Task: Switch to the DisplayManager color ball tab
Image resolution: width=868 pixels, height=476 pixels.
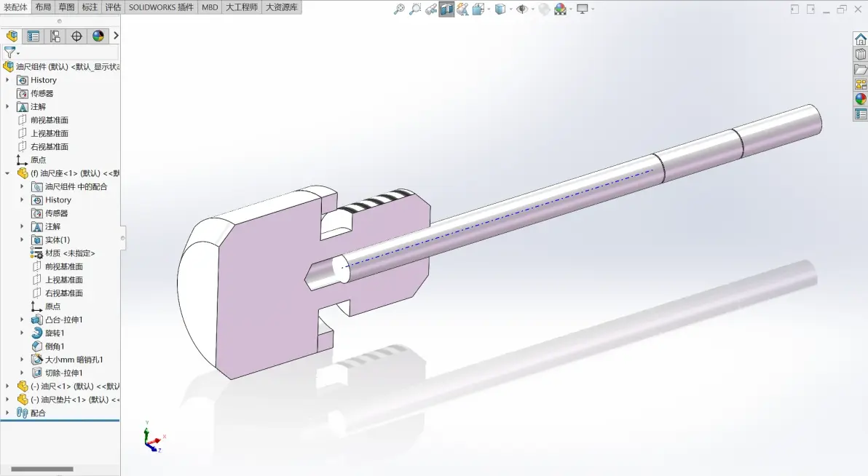Action: tap(98, 36)
